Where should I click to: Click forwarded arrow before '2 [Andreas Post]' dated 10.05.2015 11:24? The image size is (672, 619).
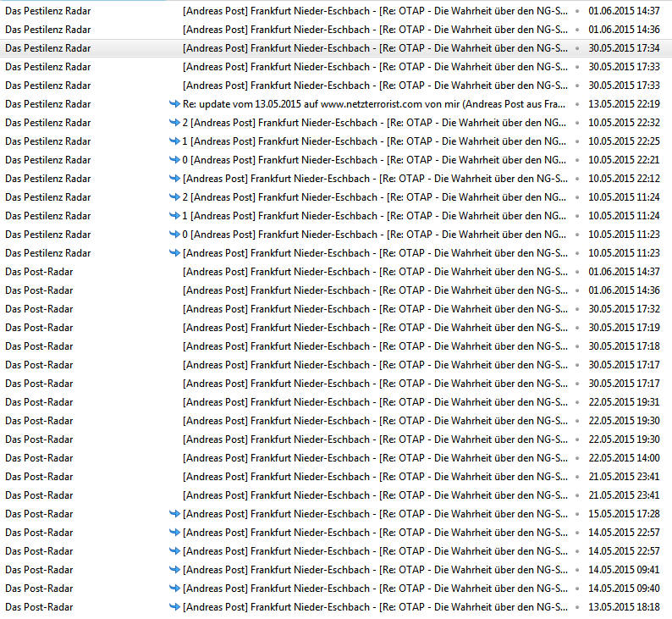point(174,197)
